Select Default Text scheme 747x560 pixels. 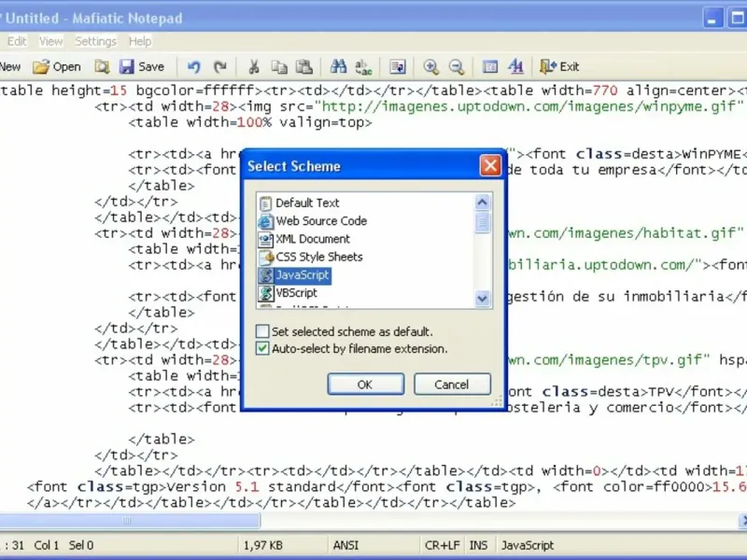click(x=307, y=203)
